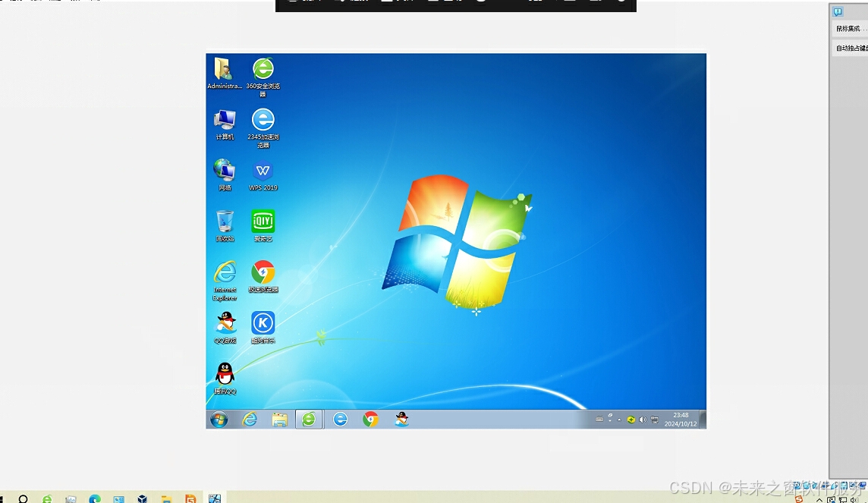Click the volume speaker icon in Win7 tray
This screenshot has width=868, height=503.
pyautogui.click(x=643, y=420)
